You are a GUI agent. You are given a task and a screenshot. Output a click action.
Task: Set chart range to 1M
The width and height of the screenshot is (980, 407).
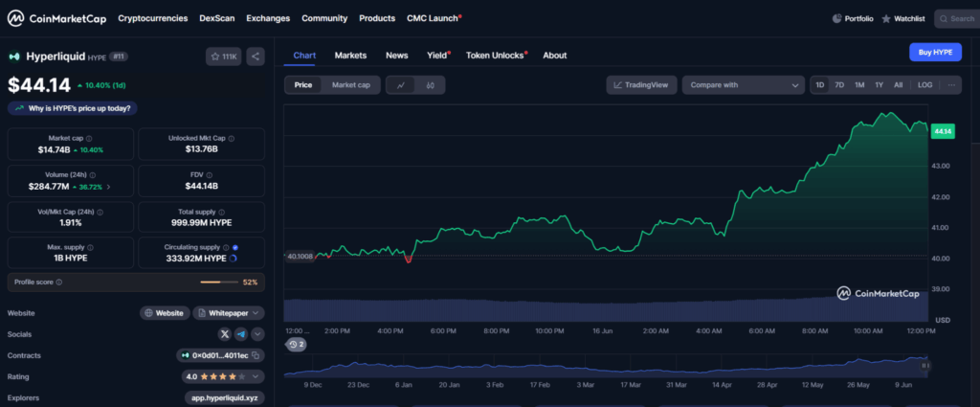(859, 85)
